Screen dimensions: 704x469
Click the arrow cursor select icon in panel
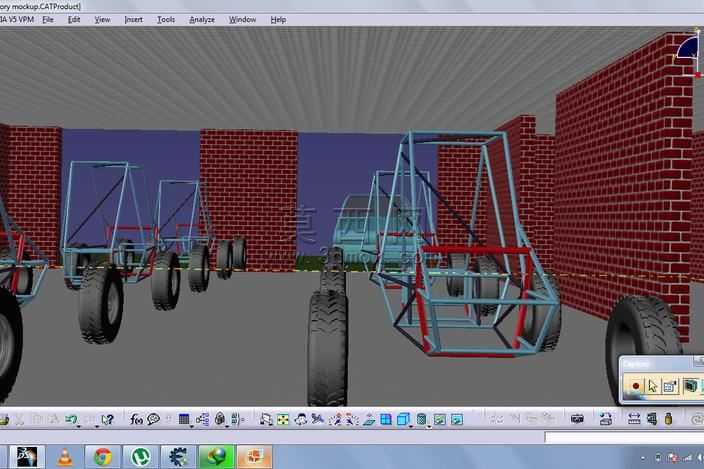653,386
